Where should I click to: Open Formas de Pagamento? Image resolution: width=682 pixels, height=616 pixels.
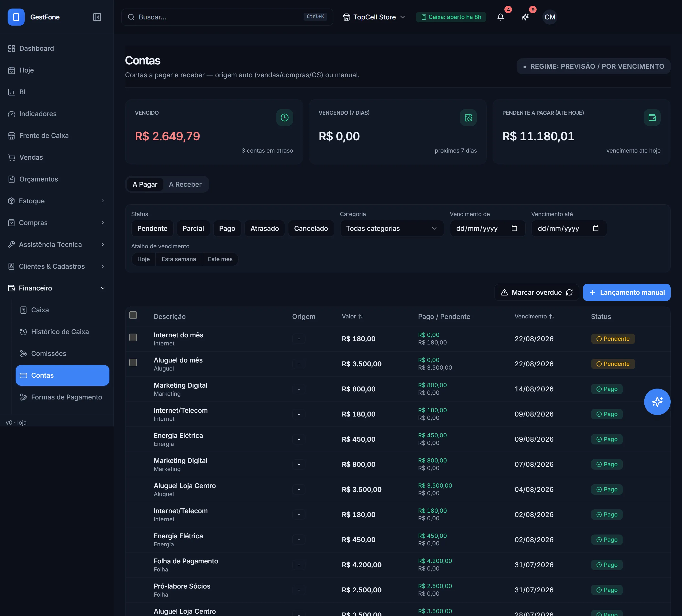[62, 397]
